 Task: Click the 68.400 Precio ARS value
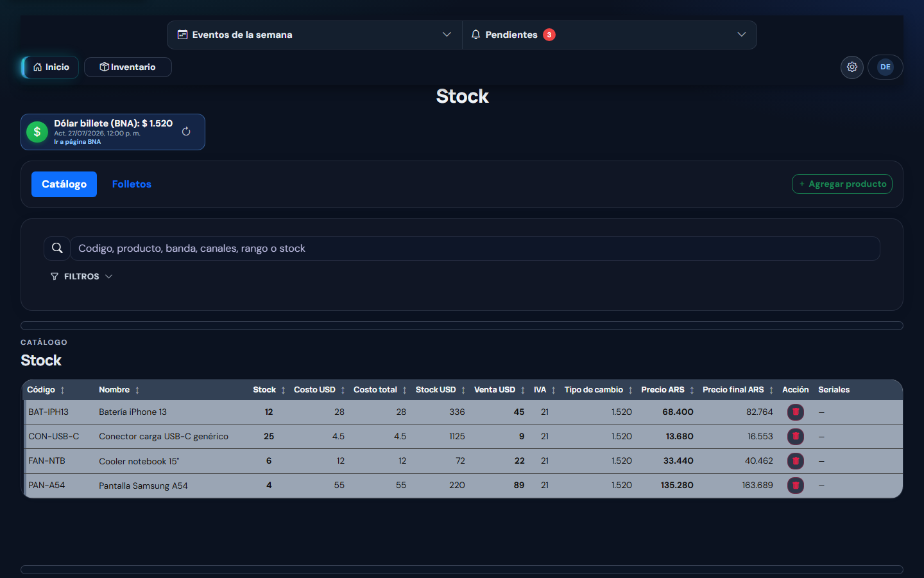pos(678,412)
